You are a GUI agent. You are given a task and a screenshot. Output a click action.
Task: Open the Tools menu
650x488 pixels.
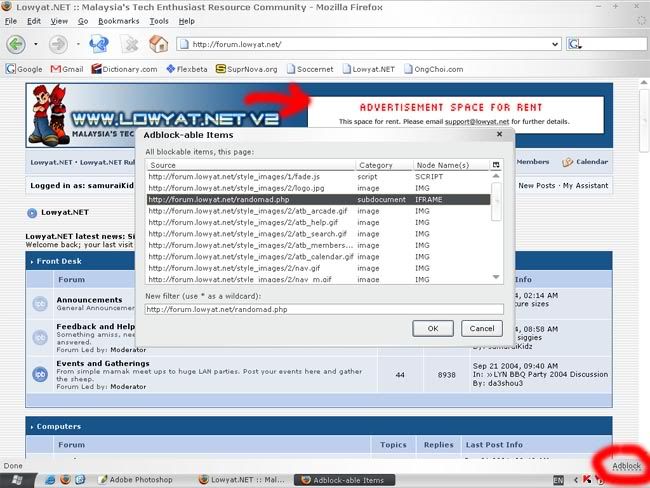[159, 21]
